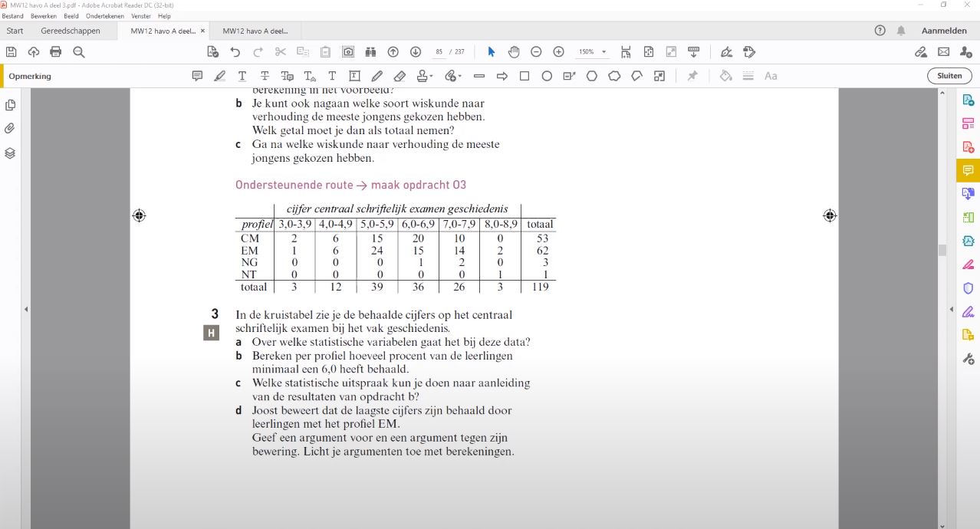Add a sticky note comment
The image size is (980, 529).
point(197,76)
